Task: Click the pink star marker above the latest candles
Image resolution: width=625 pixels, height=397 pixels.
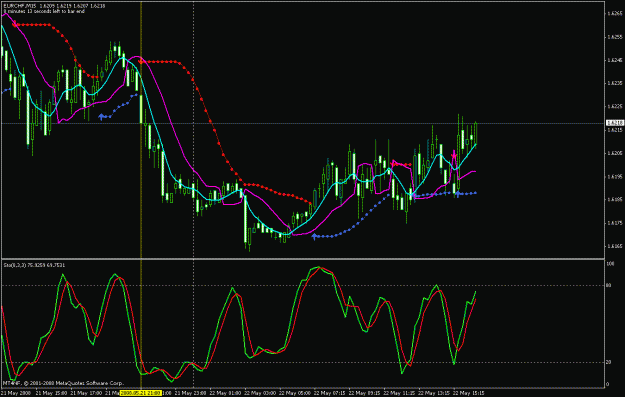Action: [x=454, y=155]
